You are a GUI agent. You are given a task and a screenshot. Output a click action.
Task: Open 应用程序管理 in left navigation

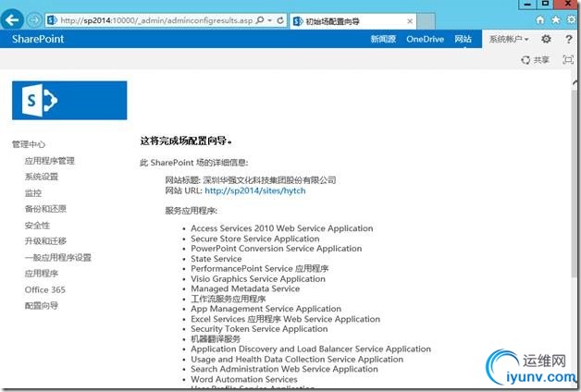tap(50, 161)
